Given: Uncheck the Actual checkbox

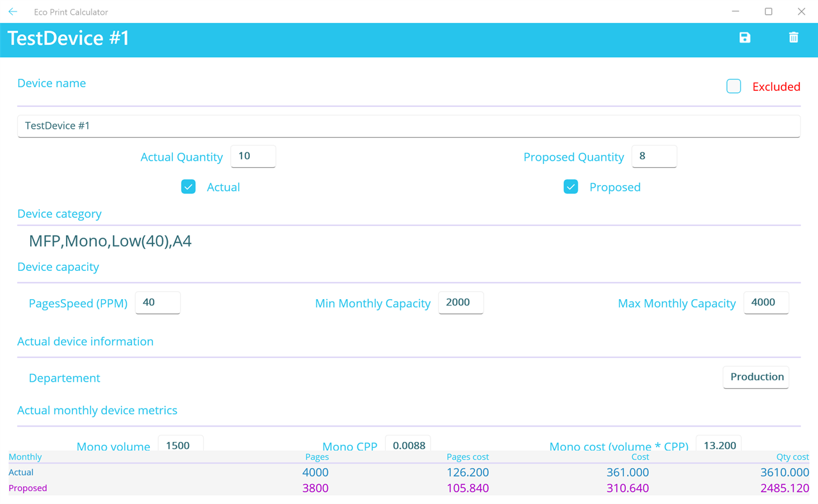Looking at the screenshot, I should pyautogui.click(x=188, y=186).
